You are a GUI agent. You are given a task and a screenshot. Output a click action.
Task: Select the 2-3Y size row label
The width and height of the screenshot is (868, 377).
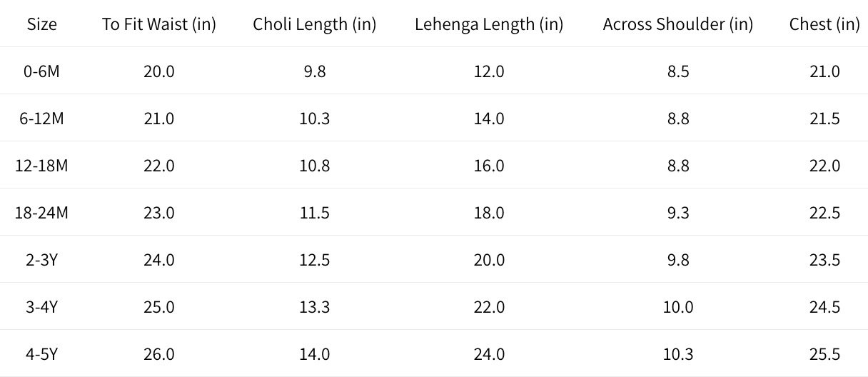pyautogui.click(x=41, y=260)
